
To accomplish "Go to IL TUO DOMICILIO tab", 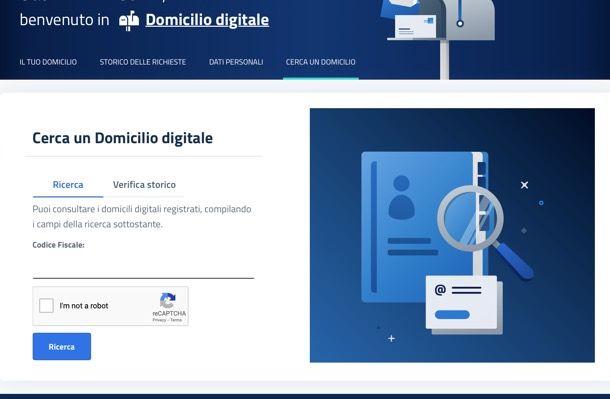I will coord(48,62).
